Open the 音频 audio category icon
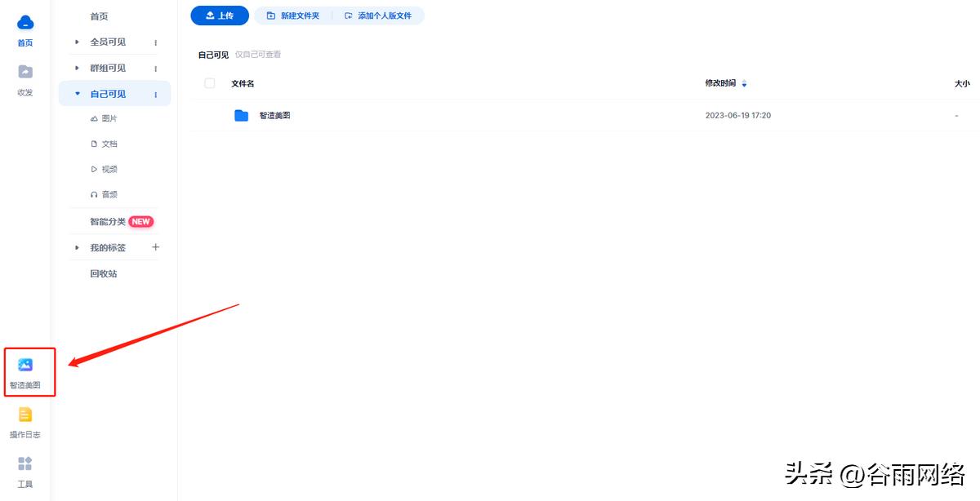The height and width of the screenshot is (501, 980). [x=105, y=194]
